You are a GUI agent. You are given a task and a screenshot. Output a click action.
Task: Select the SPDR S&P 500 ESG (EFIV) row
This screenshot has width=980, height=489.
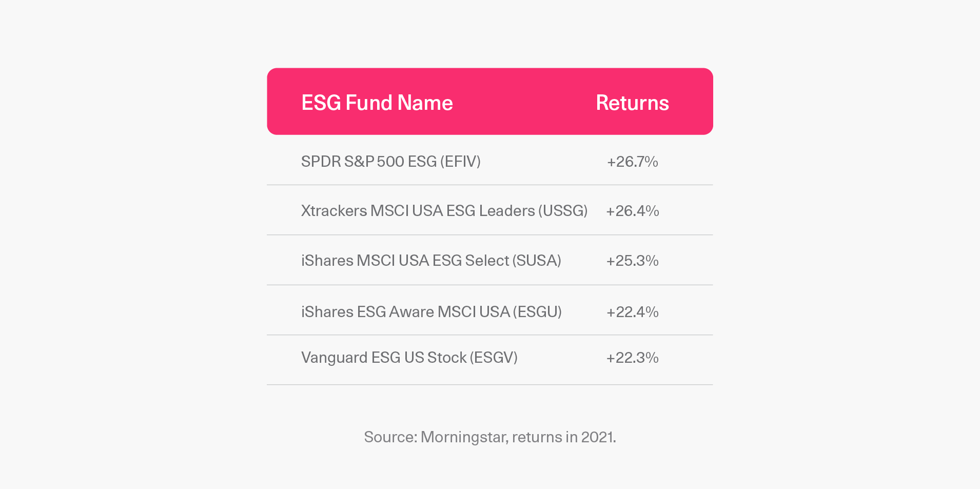490,161
